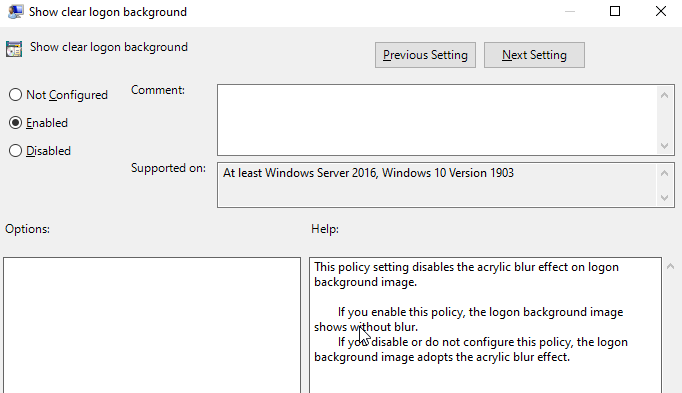The width and height of the screenshot is (682, 393).
Task: Click the Comment box scroll down arrow
Action: 665,146
